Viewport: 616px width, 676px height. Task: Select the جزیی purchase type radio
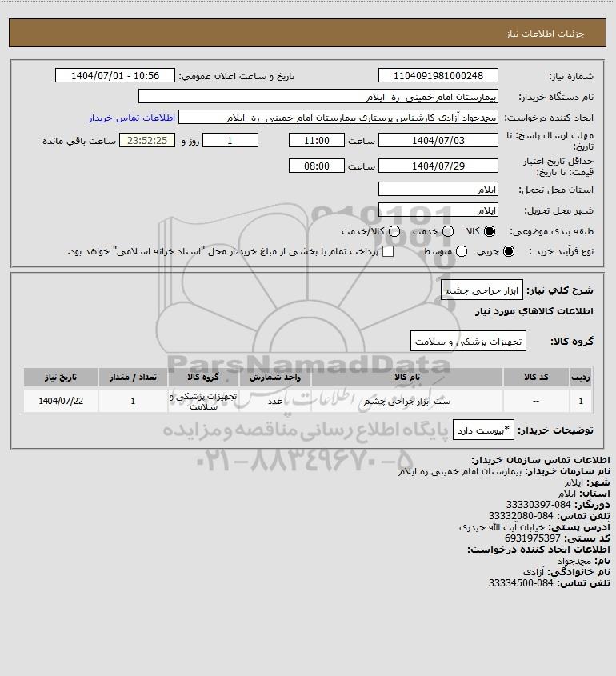509,251
